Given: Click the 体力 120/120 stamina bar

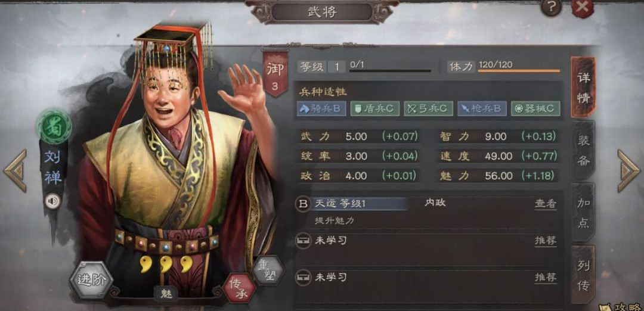Looking at the screenshot, I should pos(503,67).
